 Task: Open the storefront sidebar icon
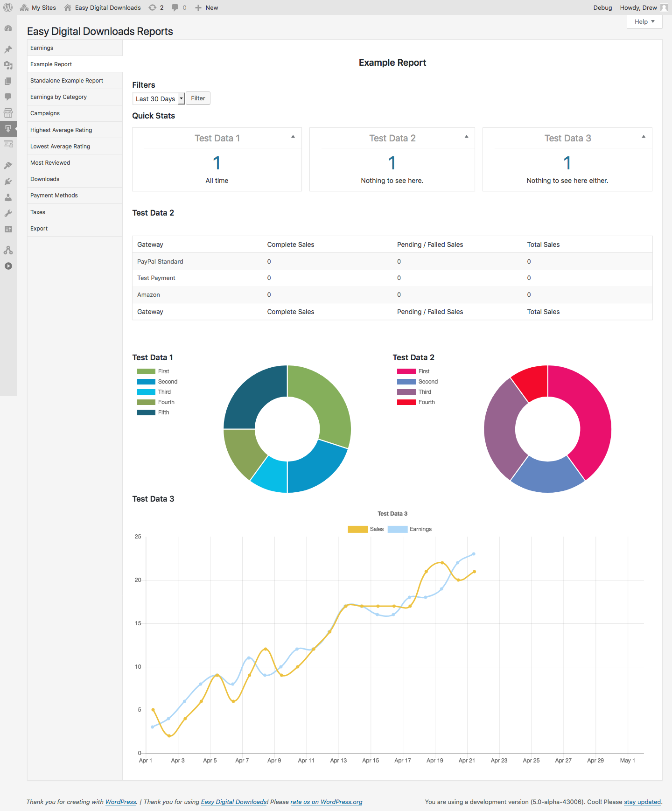tap(8, 112)
